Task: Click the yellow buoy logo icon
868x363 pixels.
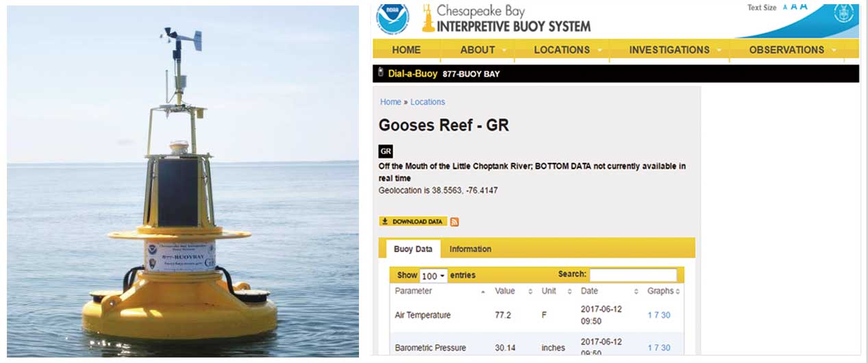Action: 427,18
